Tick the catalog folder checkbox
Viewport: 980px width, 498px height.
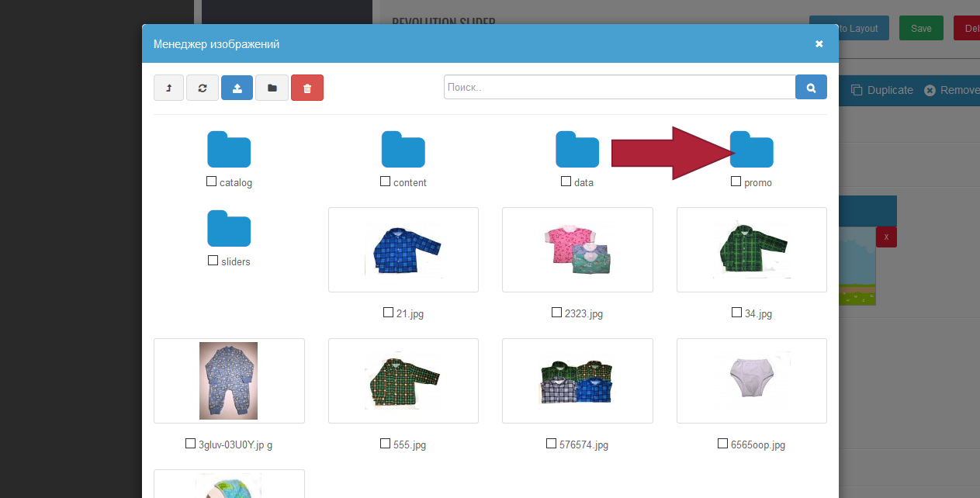(x=211, y=182)
